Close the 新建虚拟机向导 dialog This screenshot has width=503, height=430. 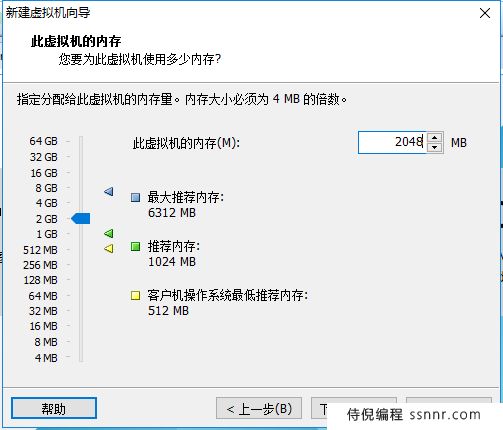click(485, 13)
